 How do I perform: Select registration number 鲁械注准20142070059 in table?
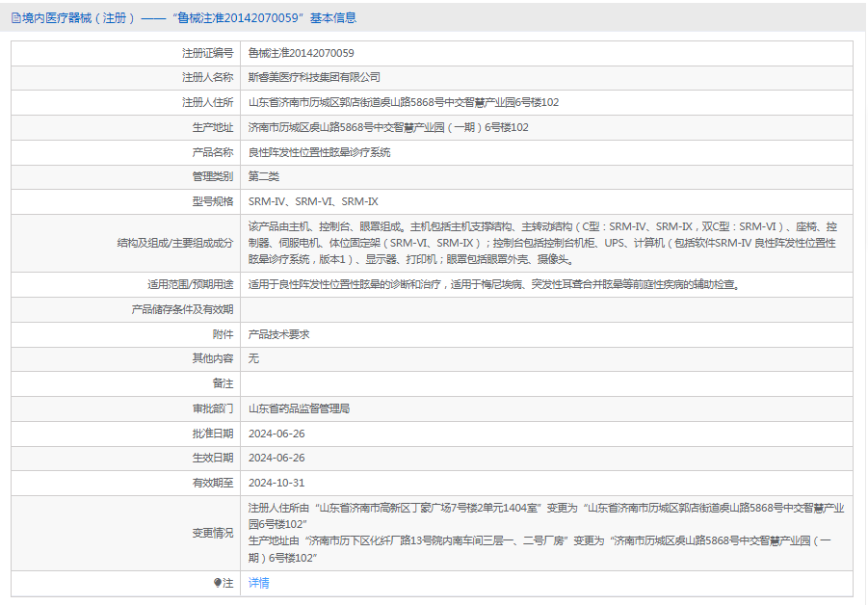pyautogui.click(x=301, y=53)
